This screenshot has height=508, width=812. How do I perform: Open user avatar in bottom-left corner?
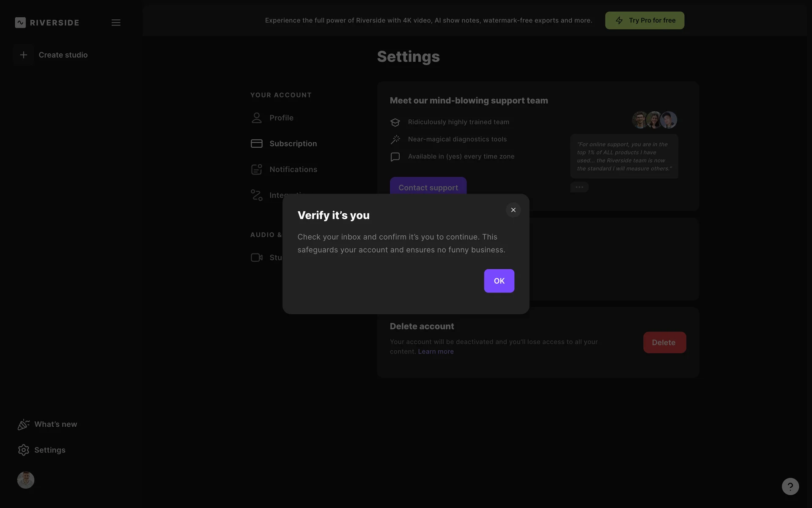(x=26, y=480)
